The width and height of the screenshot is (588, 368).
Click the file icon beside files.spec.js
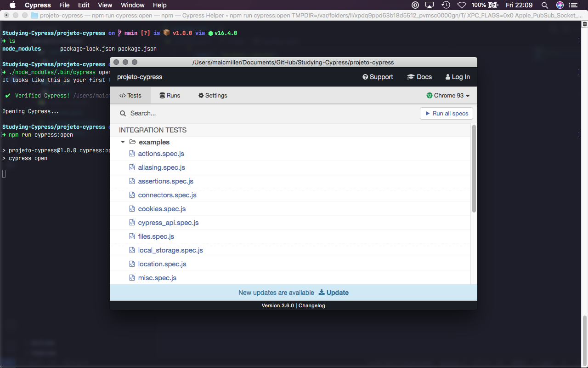(132, 236)
